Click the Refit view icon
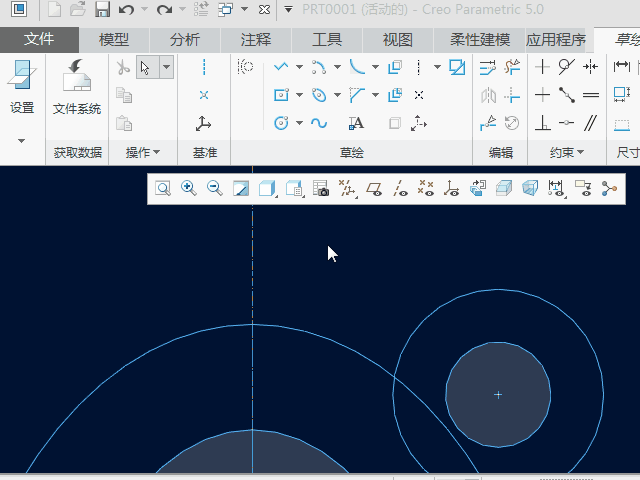This screenshot has width=640, height=480. pos(162,188)
